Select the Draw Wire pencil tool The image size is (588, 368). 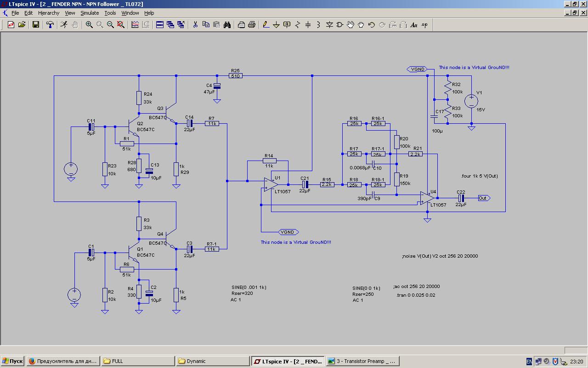pyautogui.click(x=266, y=25)
